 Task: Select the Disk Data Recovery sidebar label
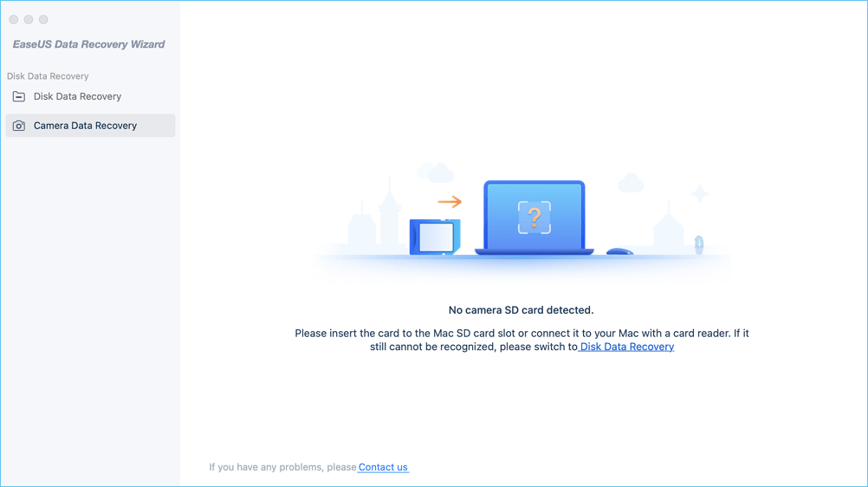point(77,96)
